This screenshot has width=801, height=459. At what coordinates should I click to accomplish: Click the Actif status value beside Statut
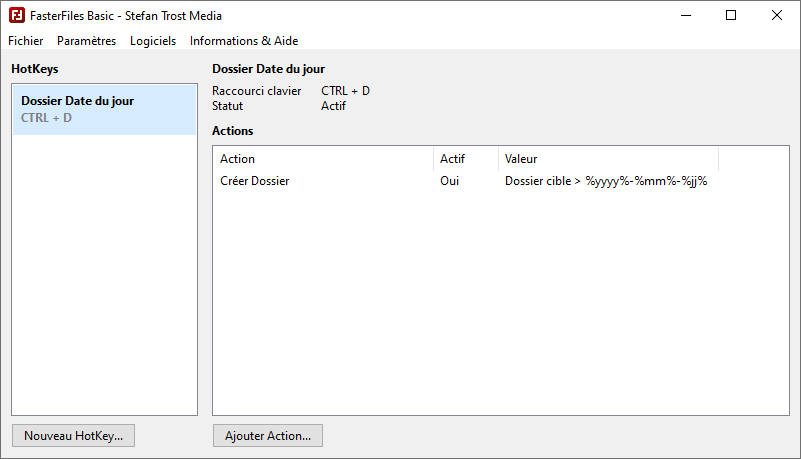tap(333, 105)
